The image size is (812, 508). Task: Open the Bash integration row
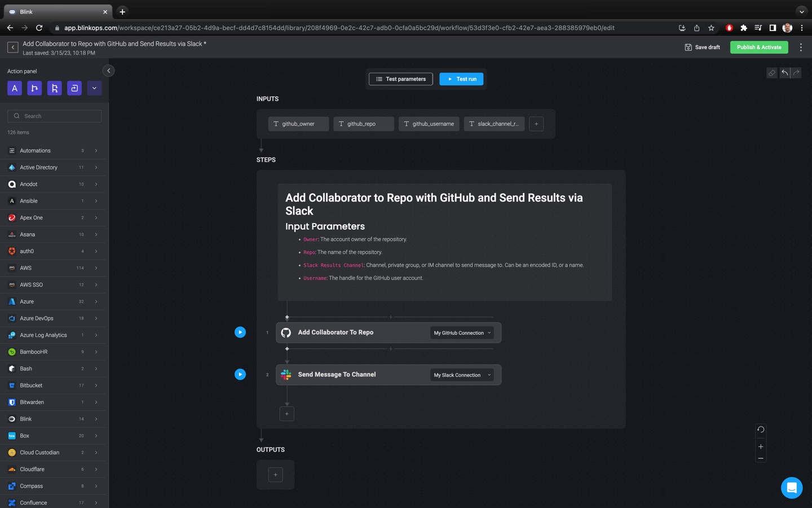(x=54, y=369)
